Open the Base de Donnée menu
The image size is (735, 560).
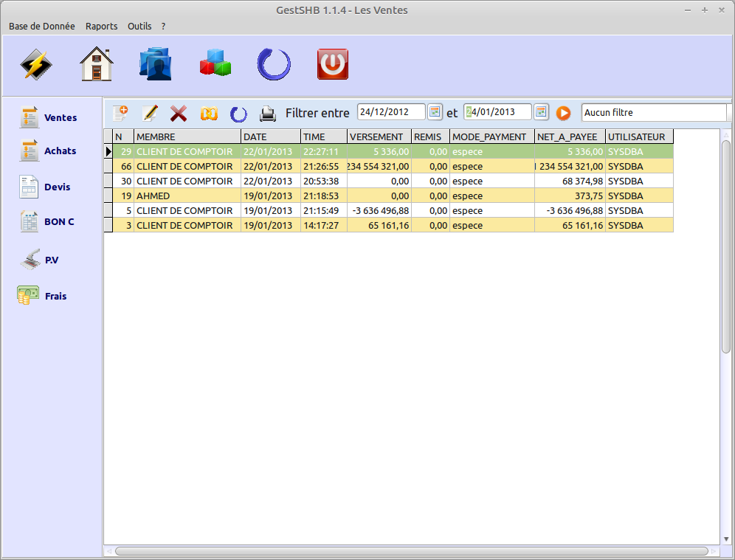tap(42, 27)
